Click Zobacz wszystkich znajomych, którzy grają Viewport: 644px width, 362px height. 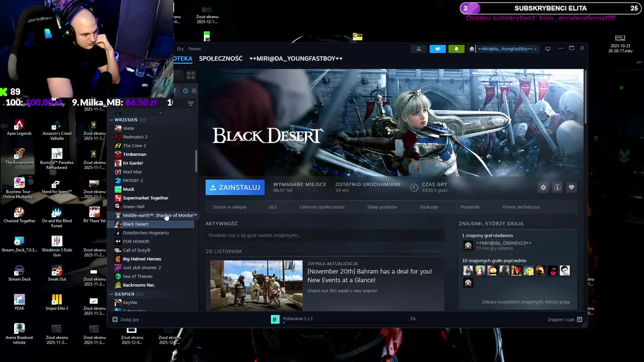525,302
